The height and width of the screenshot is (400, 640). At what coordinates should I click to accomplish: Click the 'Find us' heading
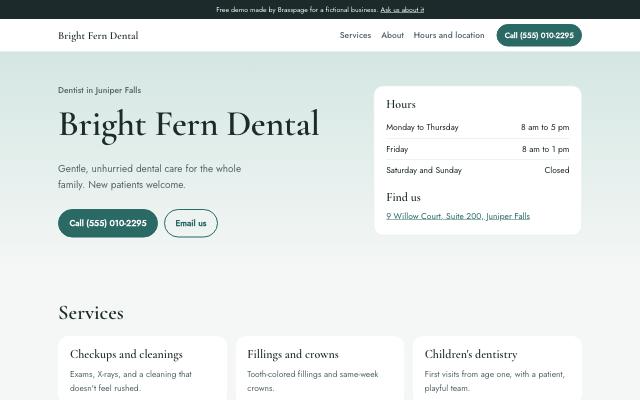point(403,197)
